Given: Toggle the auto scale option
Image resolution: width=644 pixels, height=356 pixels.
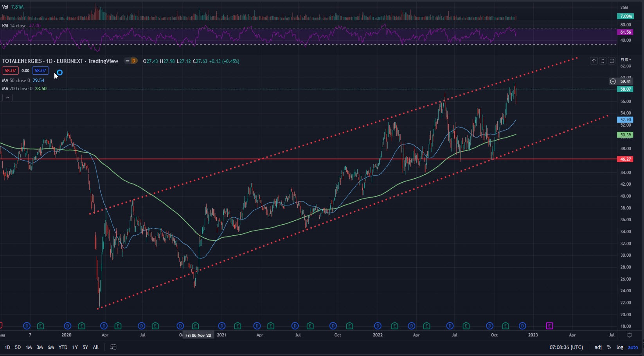Looking at the screenshot, I should (633, 347).
